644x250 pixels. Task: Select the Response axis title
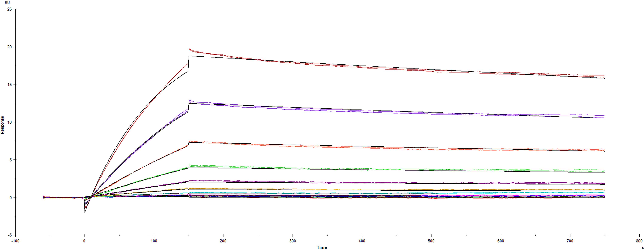pos(3,125)
